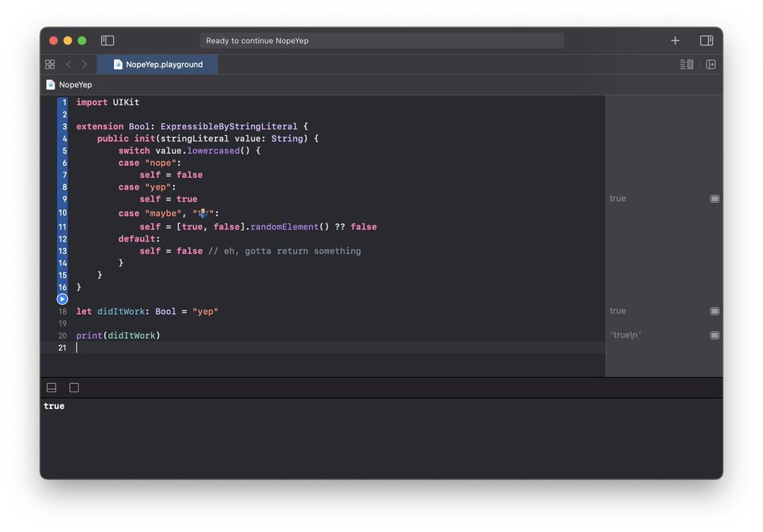Screen dimensions: 763x532
Task: Click the shrug emoji string literal
Action: [x=203, y=214]
